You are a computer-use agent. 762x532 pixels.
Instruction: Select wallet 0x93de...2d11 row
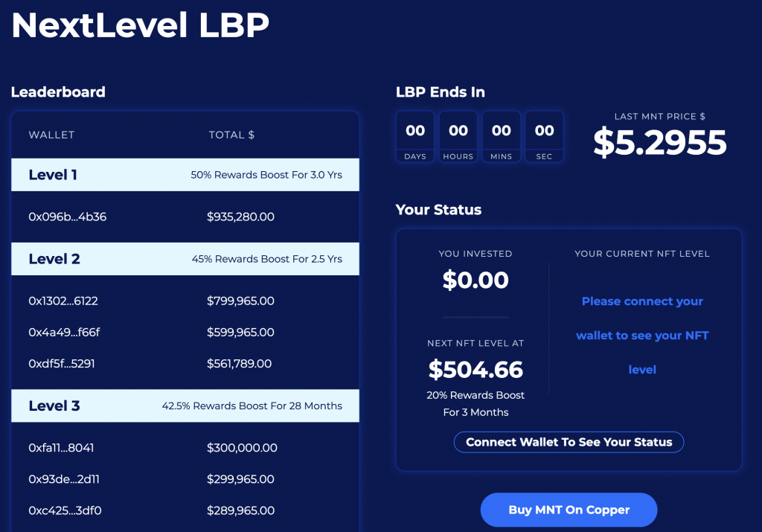coord(64,479)
